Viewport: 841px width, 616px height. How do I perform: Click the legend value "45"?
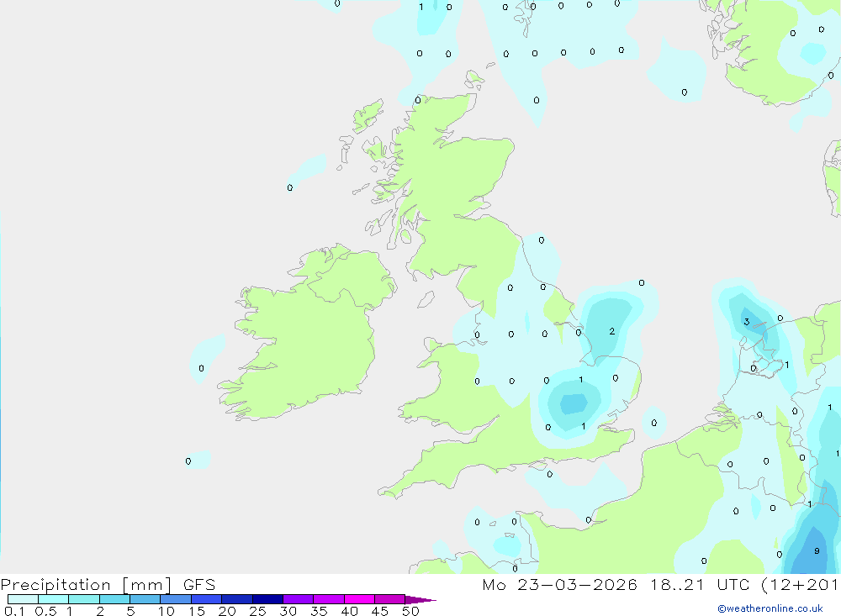tap(380, 611)
